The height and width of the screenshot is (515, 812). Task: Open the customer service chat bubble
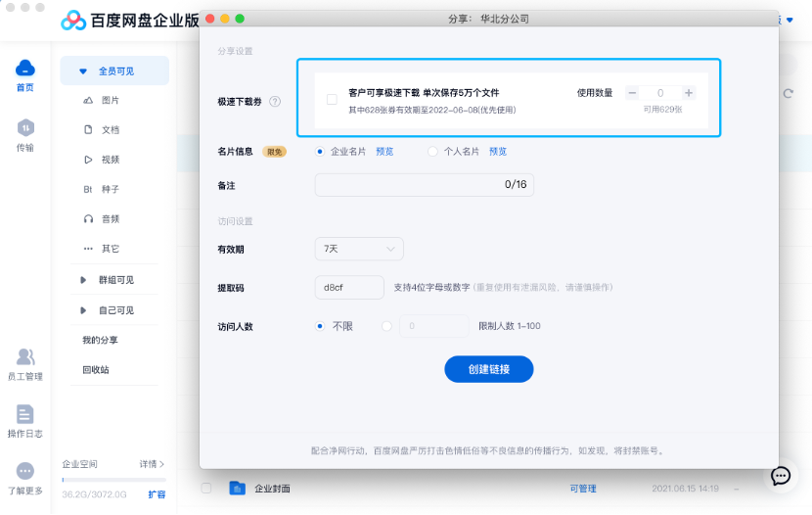[781, 475]
